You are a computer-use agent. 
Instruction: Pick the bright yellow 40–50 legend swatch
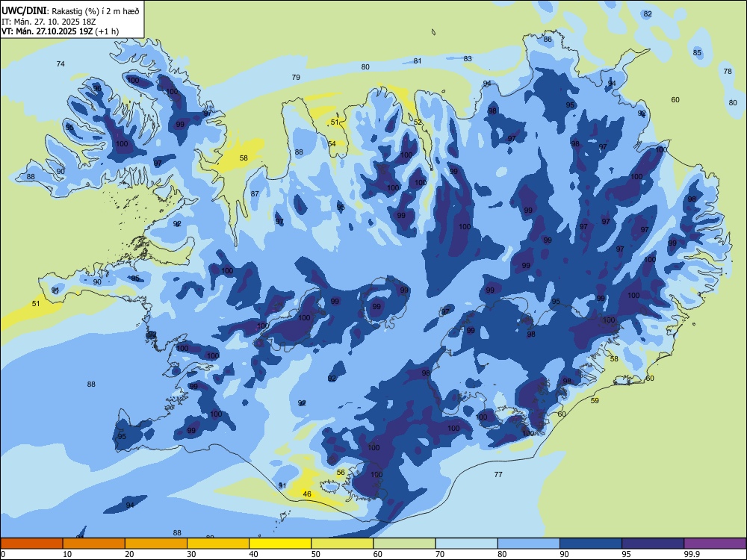280,544
